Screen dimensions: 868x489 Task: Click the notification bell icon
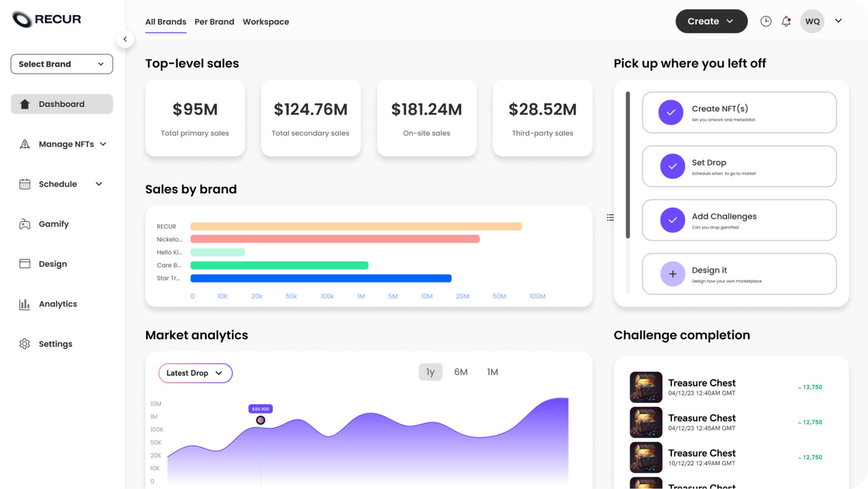click(x=786, y=21)
